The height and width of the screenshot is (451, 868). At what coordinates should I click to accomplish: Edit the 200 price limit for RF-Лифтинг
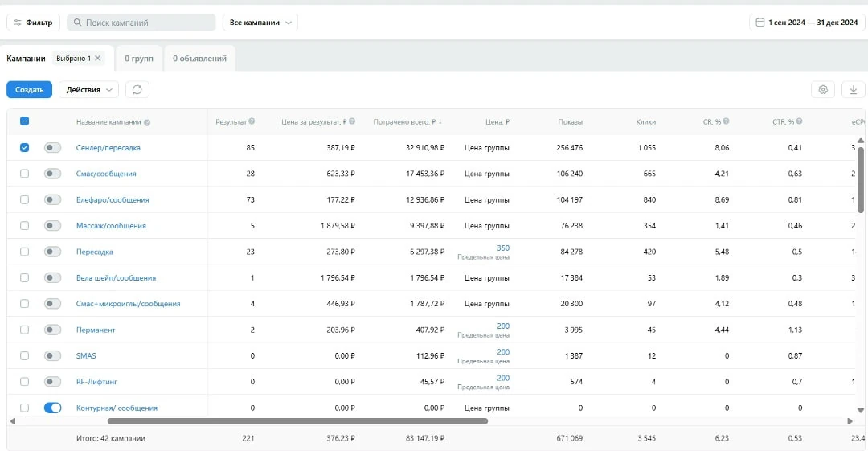tap(503, 379)
